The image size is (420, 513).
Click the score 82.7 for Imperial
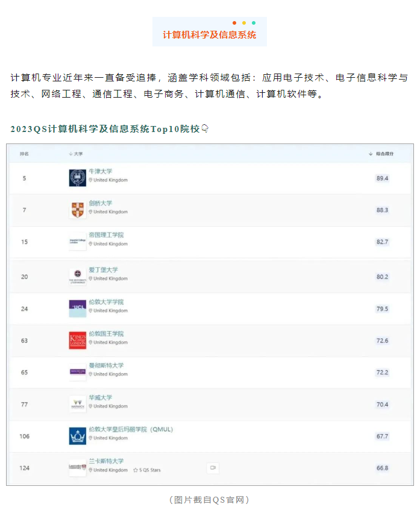click(x=382, y=242)
